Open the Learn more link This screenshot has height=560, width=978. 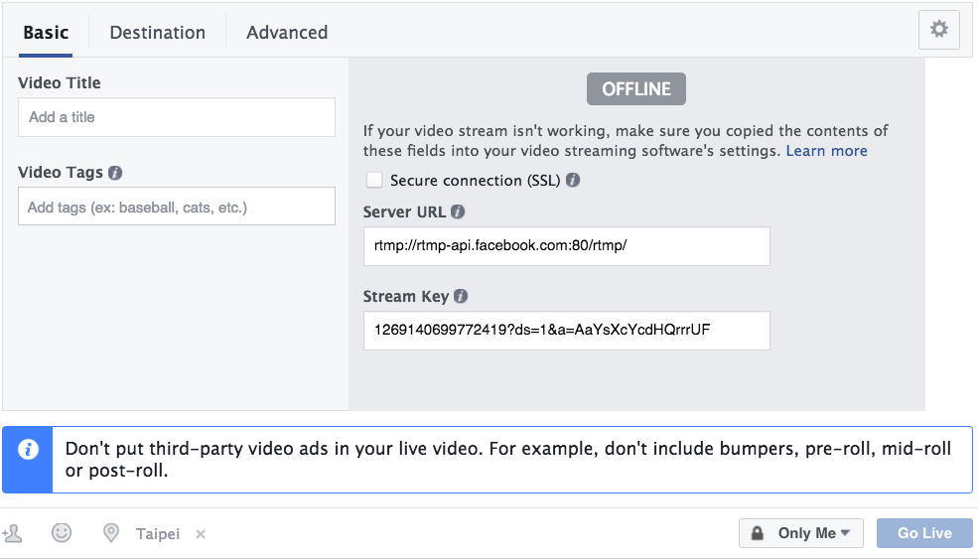pyautogui.click(x=826, y=151)
